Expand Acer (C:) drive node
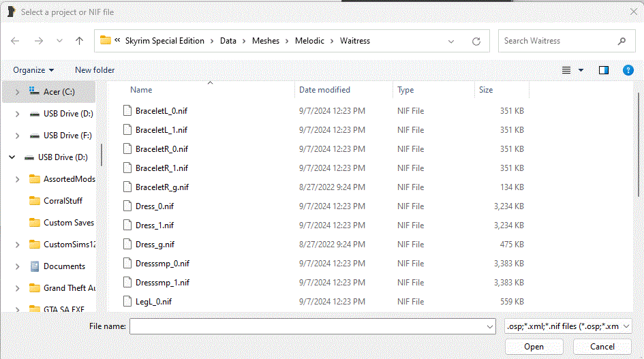Screen dimensions: 644x359 17,92
